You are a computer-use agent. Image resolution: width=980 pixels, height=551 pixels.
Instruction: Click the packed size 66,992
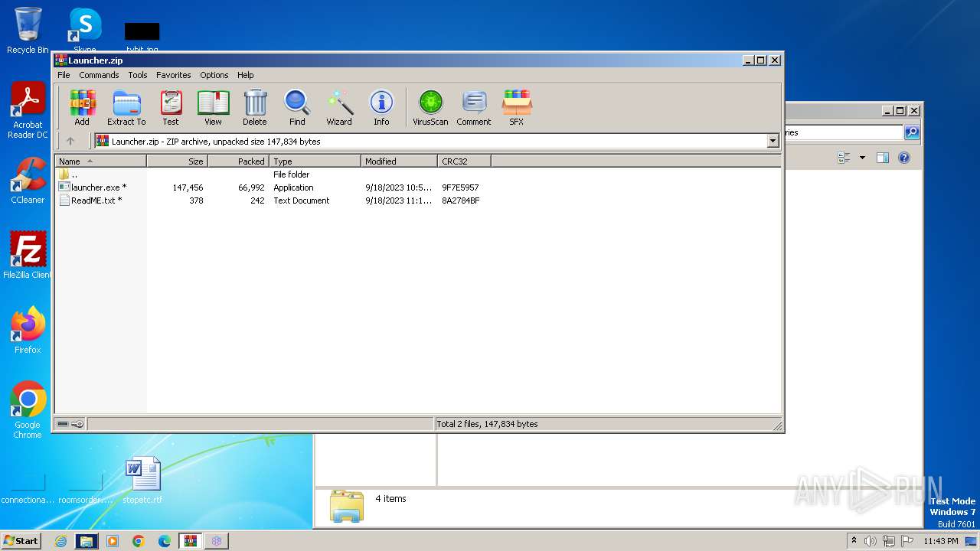click(251, 187)
